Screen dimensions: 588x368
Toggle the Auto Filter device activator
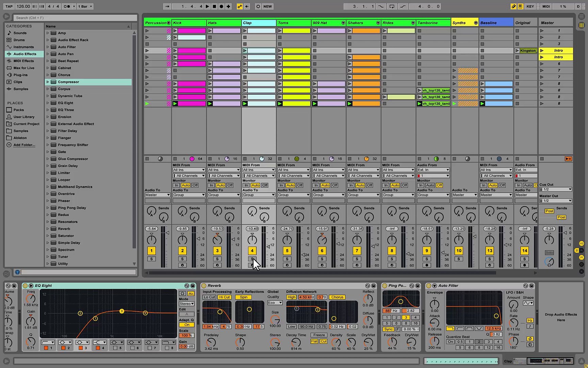click(x=429, y=286)
